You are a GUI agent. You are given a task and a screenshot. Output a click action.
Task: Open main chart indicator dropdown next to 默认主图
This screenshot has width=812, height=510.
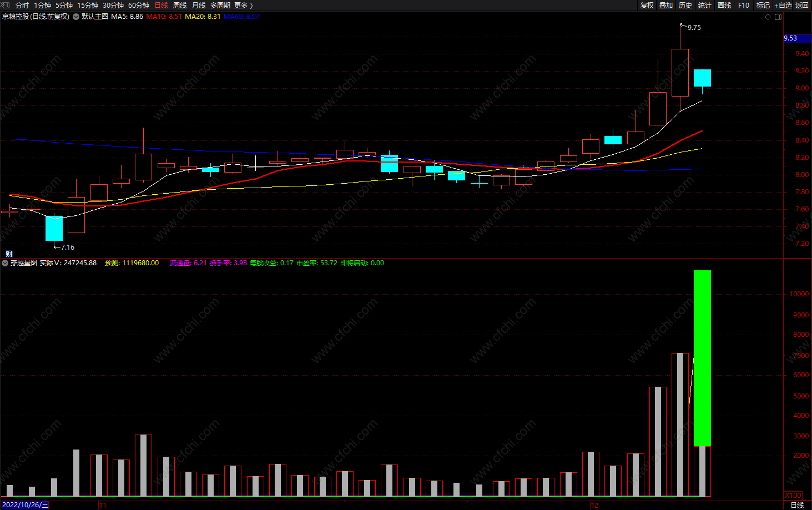[x=75, y=17]
